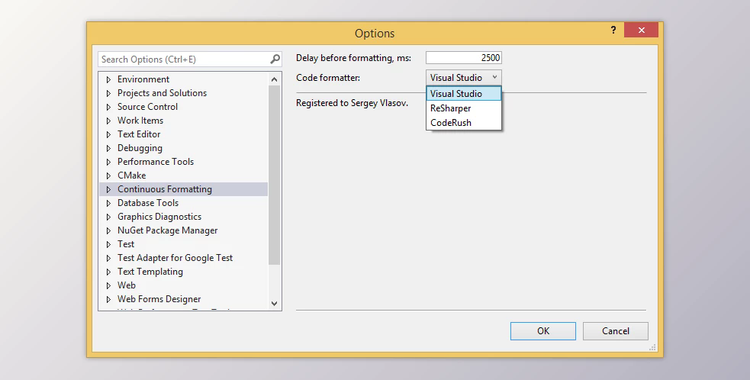
Task: Expand the Web Forms Designer arrow
Action: (x=109, y=299)
